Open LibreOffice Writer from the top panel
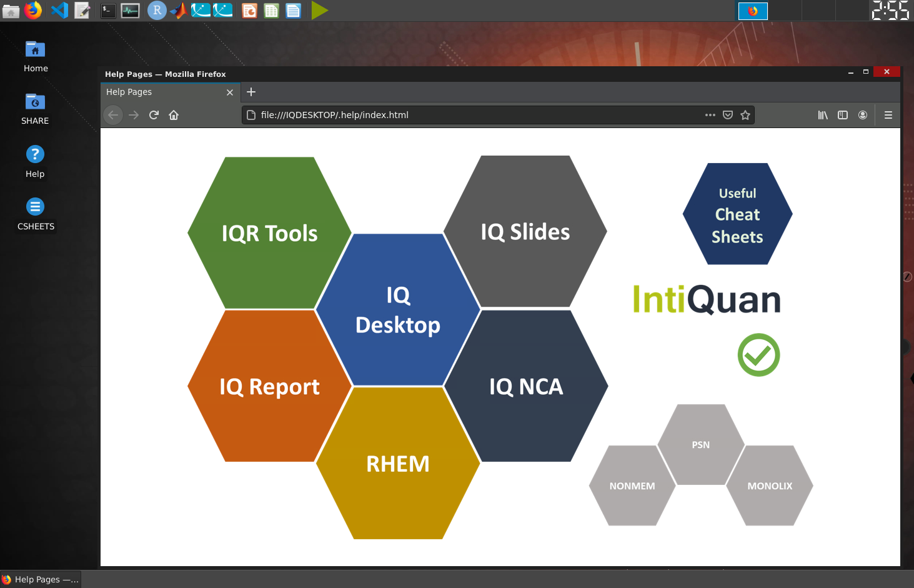This screenshot has width=914, height=588. (x=293, y=11)
